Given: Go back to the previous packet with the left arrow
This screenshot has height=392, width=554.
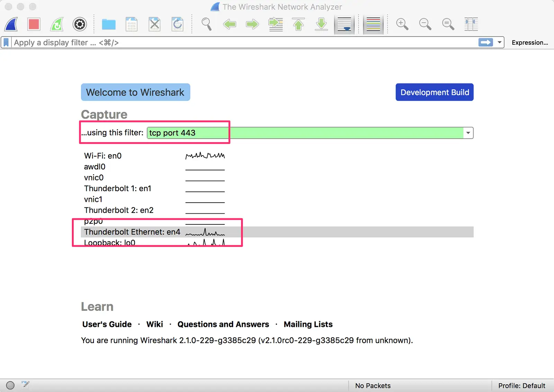Looking at the screenshot, I should click(230, 24).
